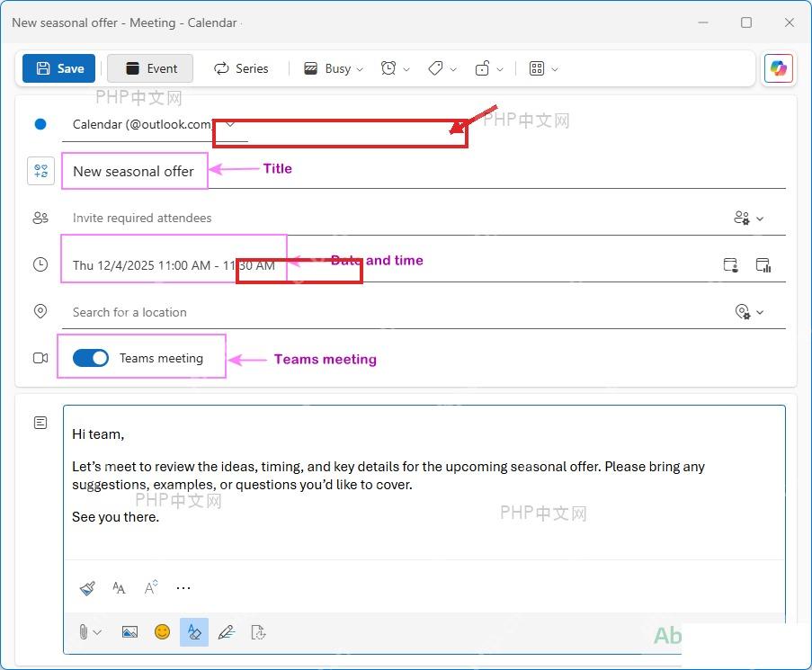The height and width of the screenshot is (670, 812).
Task: Click the meeting body text area
Action: (x=424, y=481)
